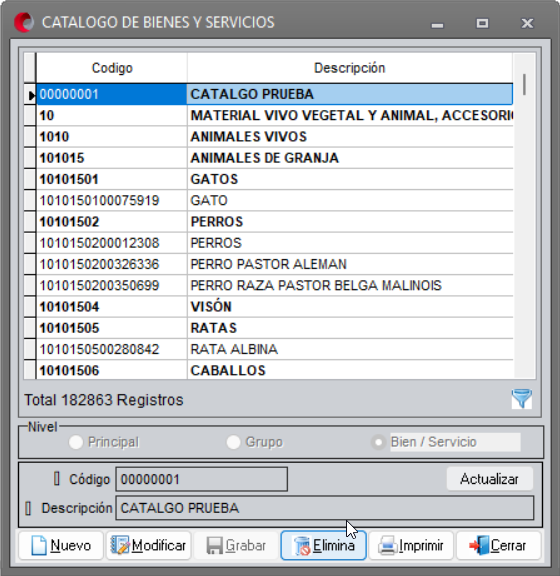Click the Codigo column header
This screenshot has height=576, width=560.
pos(112,68)
